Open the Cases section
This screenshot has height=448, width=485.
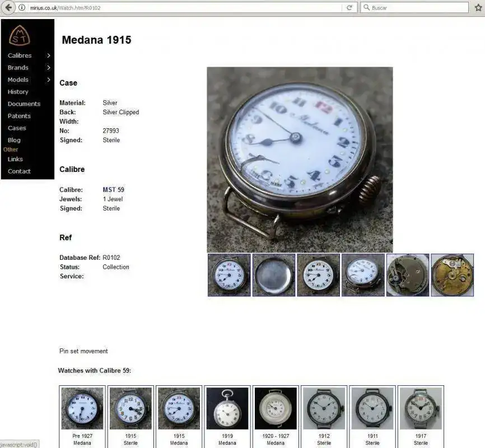pyautogui.click(x=17, y=128)
